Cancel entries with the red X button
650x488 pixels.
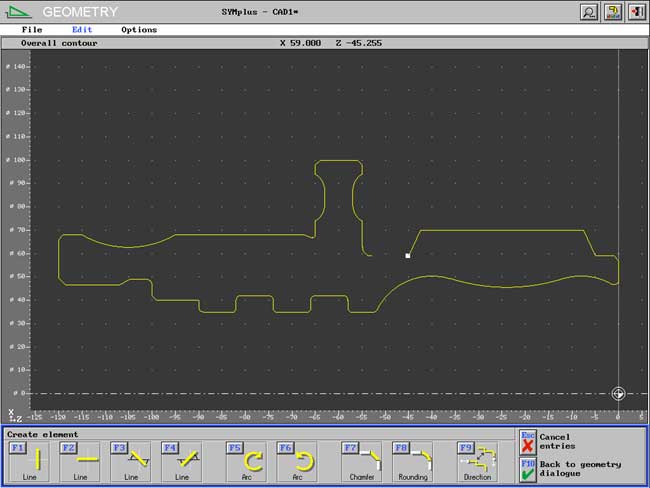pyautogui.click(x=528, y=441)
